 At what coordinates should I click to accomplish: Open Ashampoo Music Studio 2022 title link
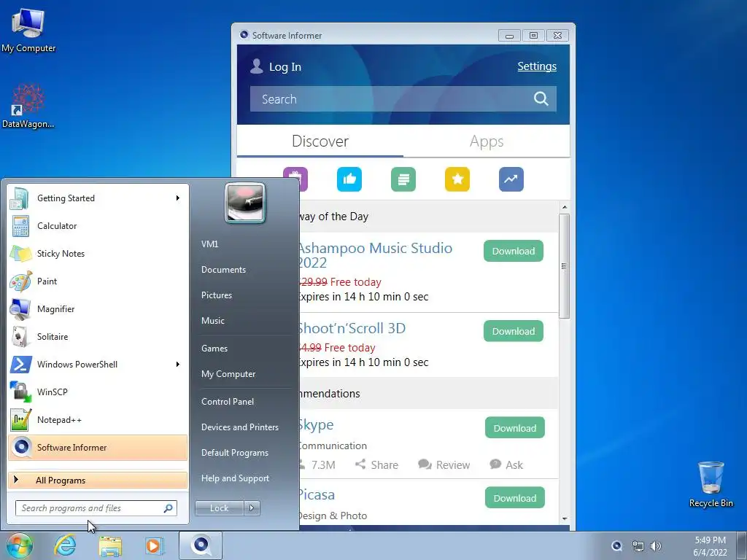376,255
